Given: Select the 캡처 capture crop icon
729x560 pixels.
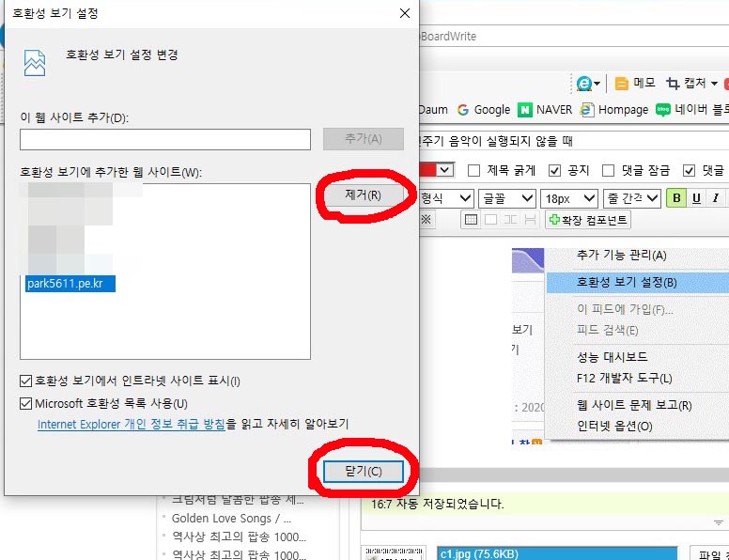Looking at the screenshot, I should [x=673, y=84].
